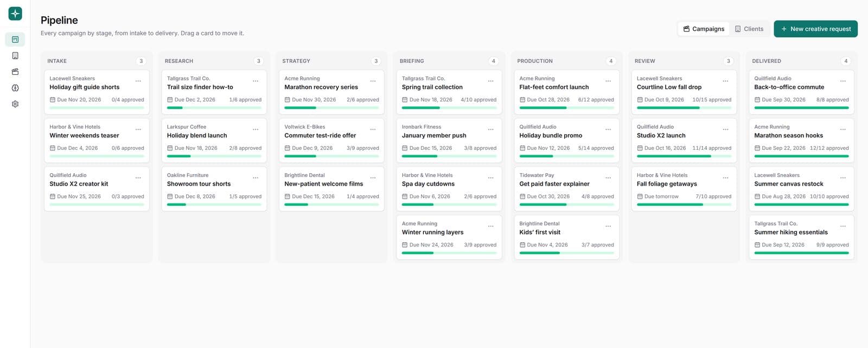The height and width of the screenshot is (348, 868).
Task: Click the sparkle app logo
Action: tap(15, 14)
